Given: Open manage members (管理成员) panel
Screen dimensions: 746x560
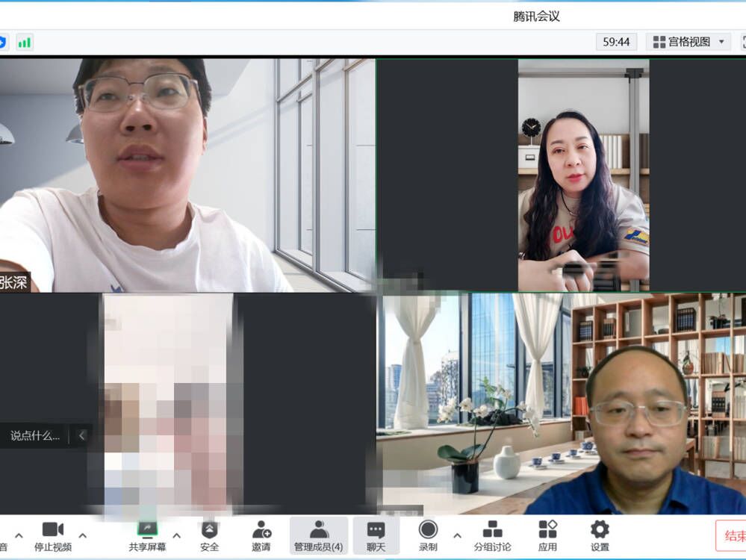Looking at the screenshot, I should pyautogui.click(x=319, y=535).
